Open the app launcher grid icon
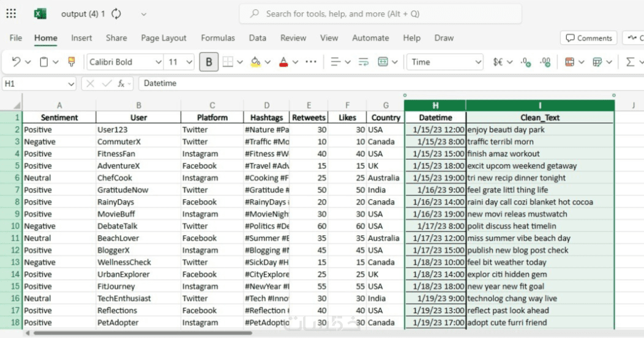Image resolution: width=644 pixels, height=338 pixels. 11,13
